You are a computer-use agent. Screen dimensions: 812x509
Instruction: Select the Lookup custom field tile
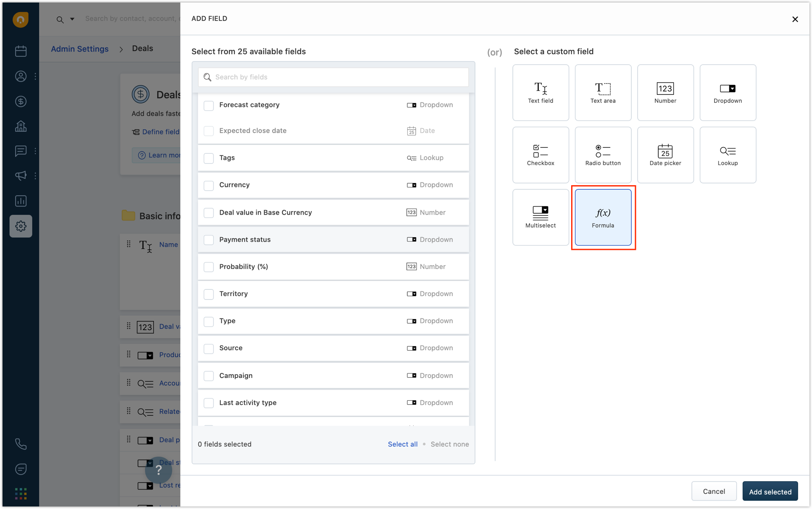pyautogui.click(x=727, y=155)
